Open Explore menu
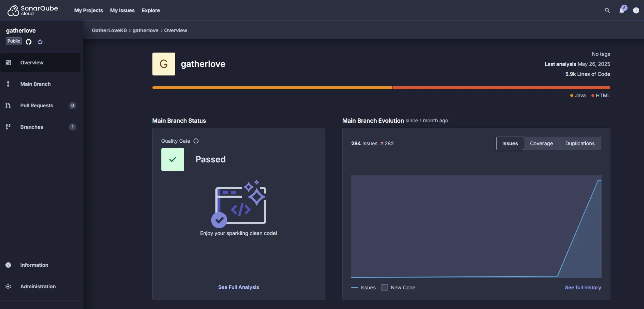644x309 pixels. [x=151, y=10]
